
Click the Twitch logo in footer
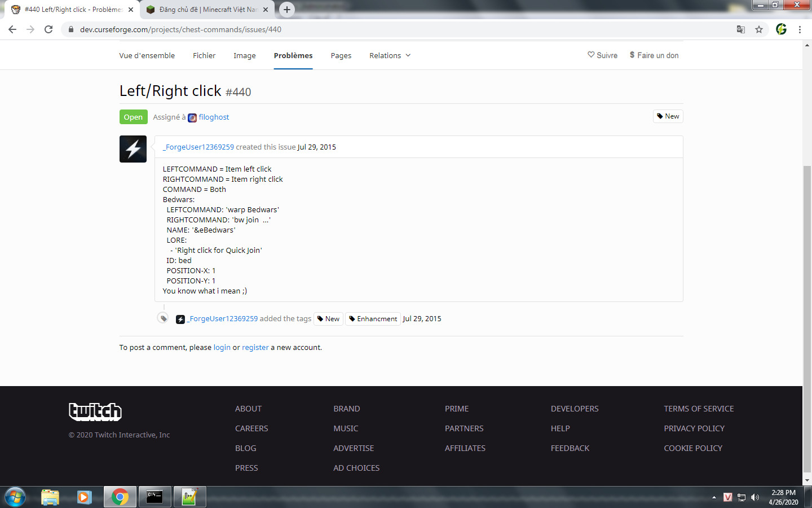pyautogui.click(x=95, y=411)
